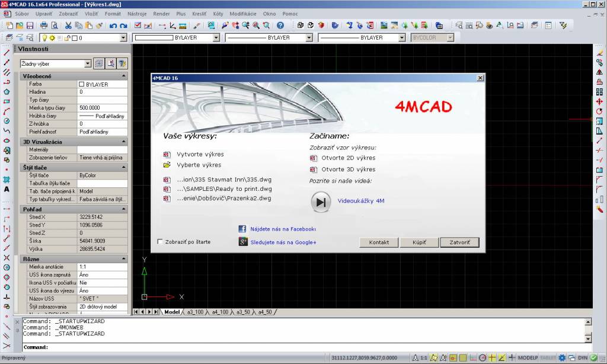Click the Array tool in the modify toolbar
The width and height of the screenshot is (607, 364).
pyautogui.click(x=599, y=92)
